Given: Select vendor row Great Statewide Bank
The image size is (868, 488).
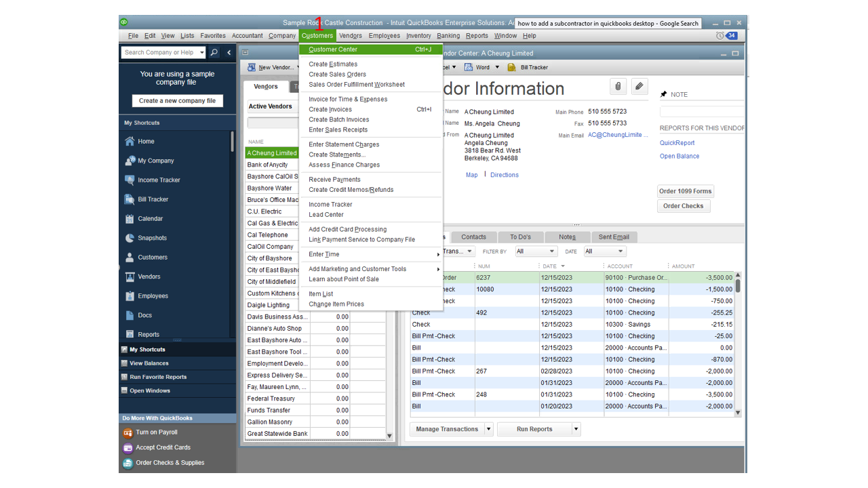Looking at the screenshot, I should coord(315,434).
